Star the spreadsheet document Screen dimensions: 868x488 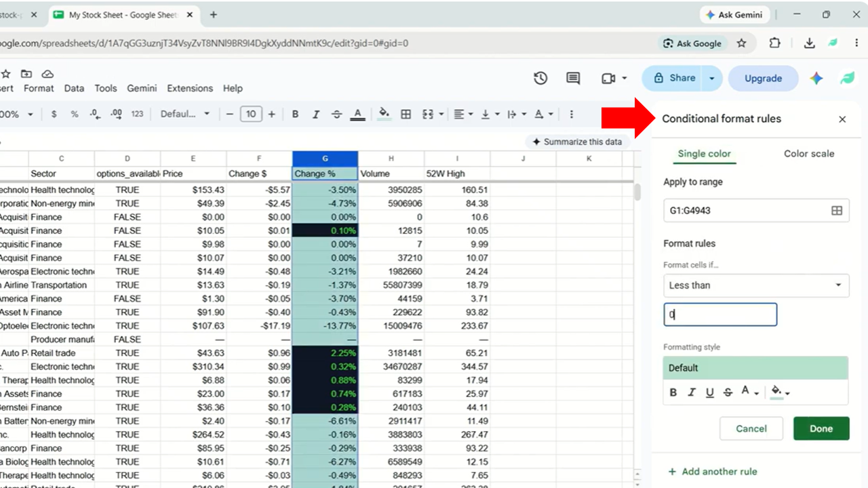5,73
